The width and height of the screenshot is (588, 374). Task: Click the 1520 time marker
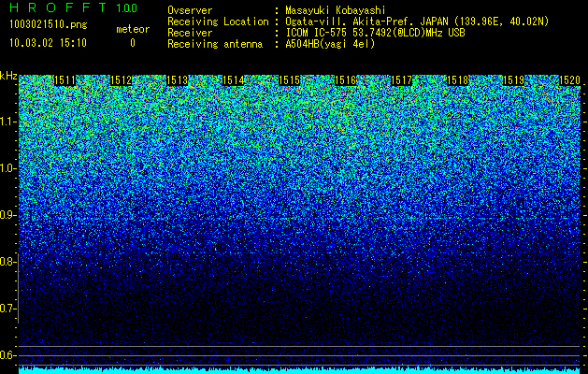tap(569, 80)
